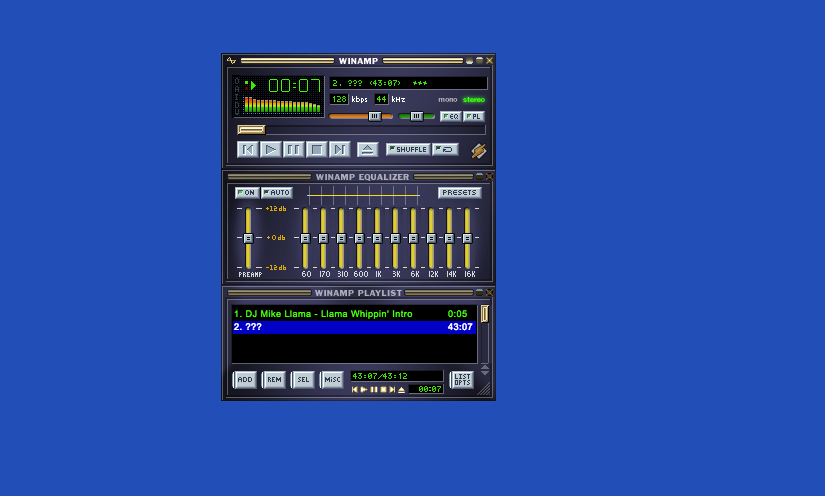Toggle the equalizer AUTO button
Image resolution: width=825 pixels, height=496 pixels.
click(277, 193)
